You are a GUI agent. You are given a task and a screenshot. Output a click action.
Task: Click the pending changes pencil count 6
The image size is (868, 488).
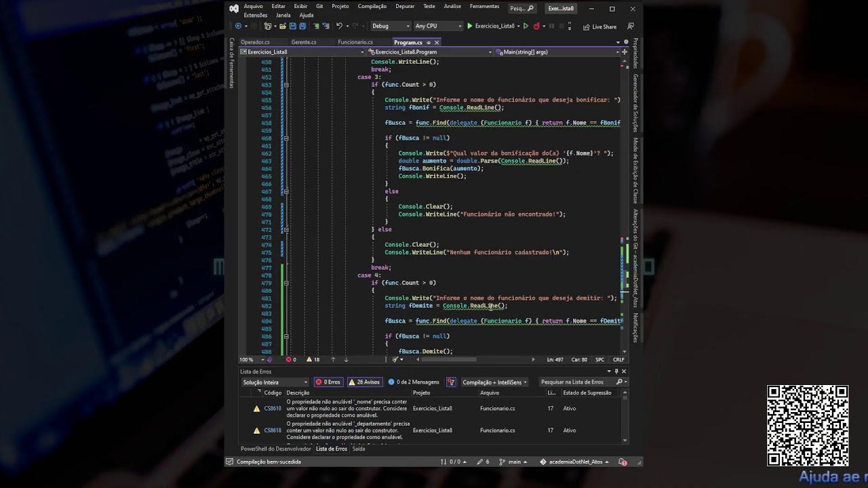pos(483,462)
